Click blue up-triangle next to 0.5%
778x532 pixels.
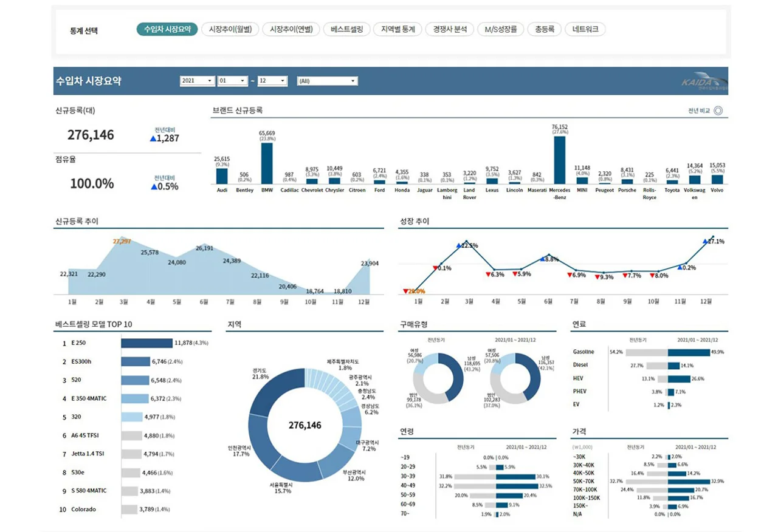pyautogui.click(x=153, y=187)
